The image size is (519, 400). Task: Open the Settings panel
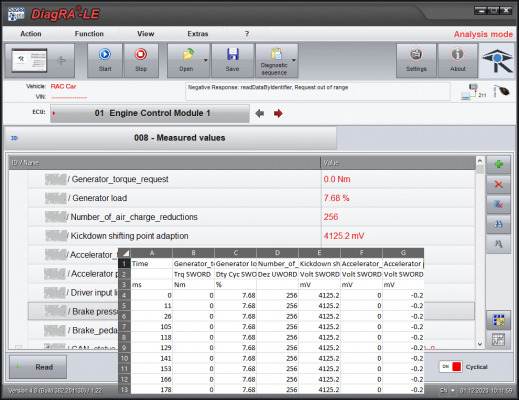416,60
